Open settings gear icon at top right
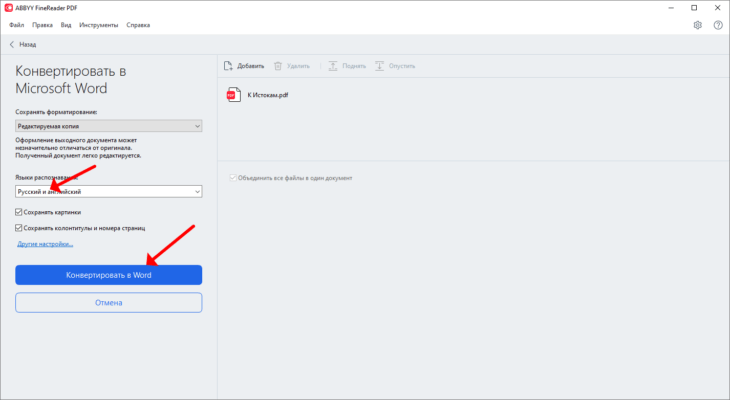Viewport: 730px width, 400px height. pos(697,25)
